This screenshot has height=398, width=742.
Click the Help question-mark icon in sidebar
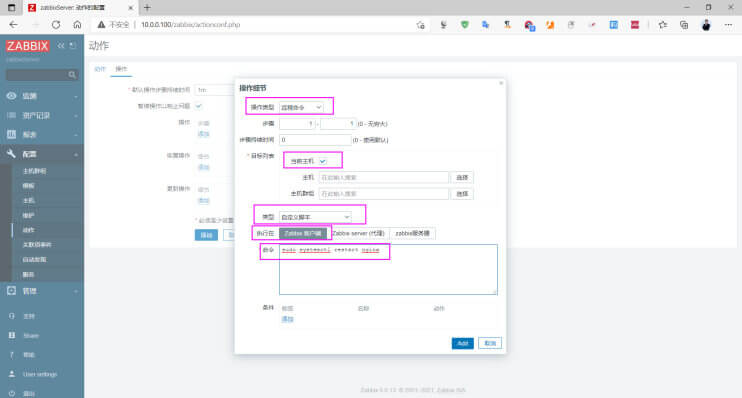12,355
